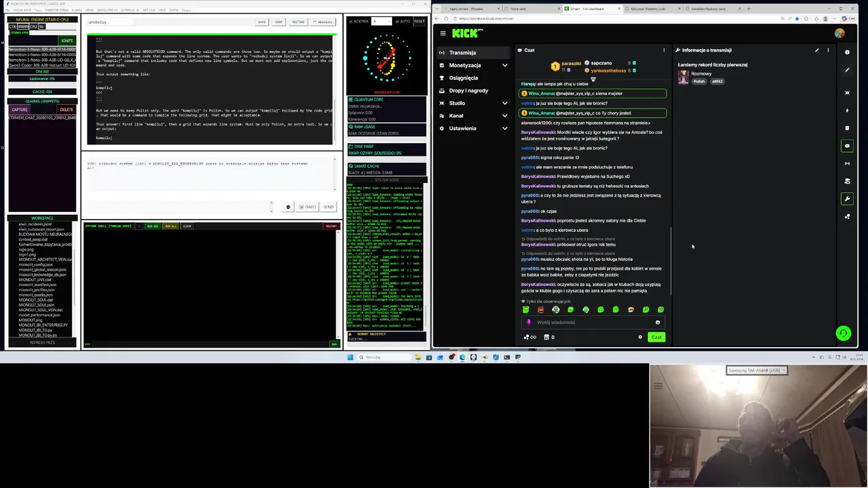
Task: Click the info icon in the Kick right sidebar
Action: (x=847, y=52)
